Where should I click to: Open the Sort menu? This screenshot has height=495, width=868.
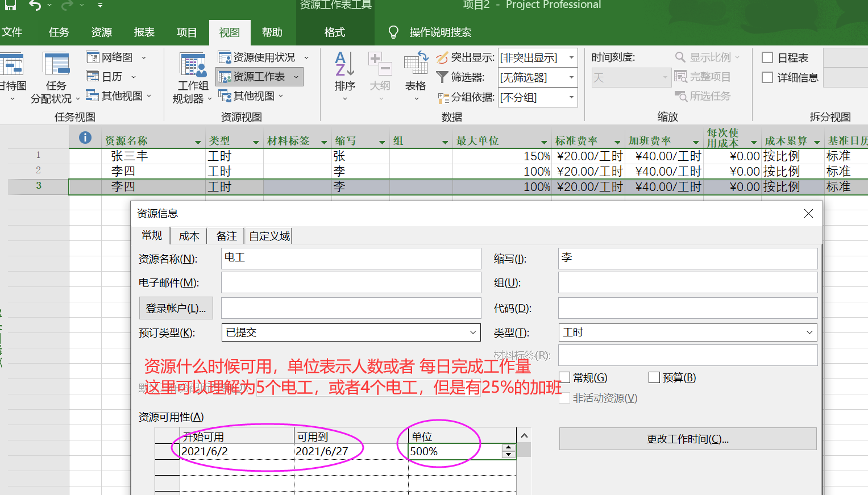[344, 77]
